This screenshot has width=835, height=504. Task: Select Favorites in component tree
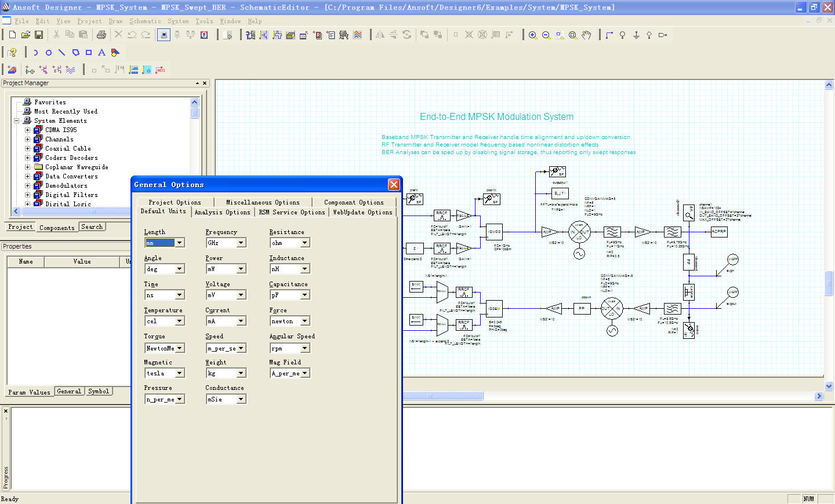(x=50, y=102)
